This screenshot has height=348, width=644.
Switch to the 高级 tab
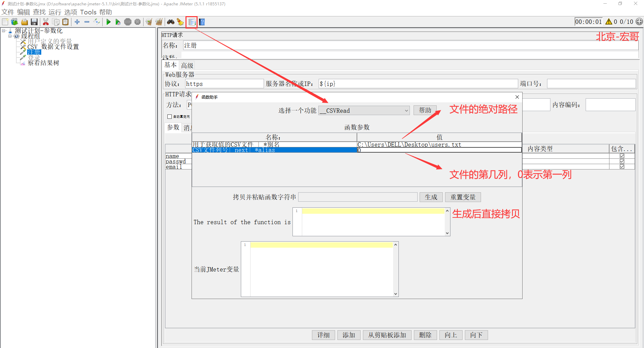point(187,65)
